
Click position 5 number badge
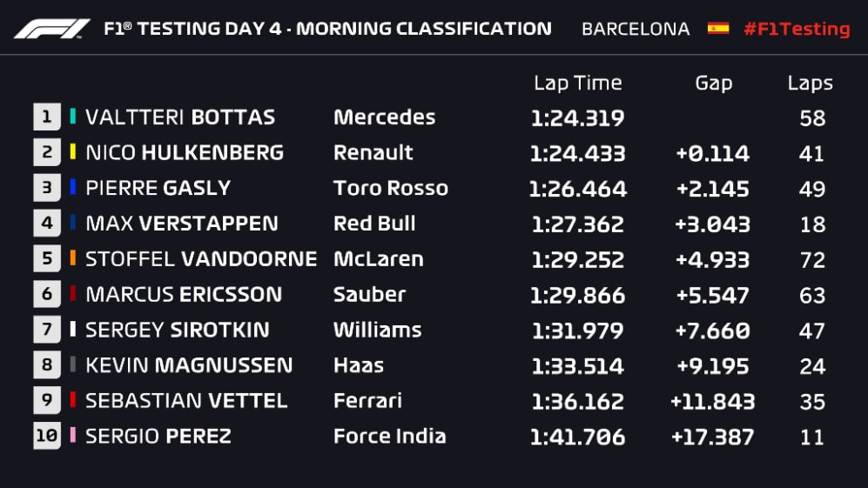47,259
